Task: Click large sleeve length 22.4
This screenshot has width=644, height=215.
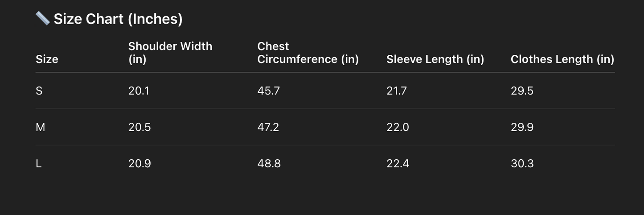Action: (x=398, y=164)
